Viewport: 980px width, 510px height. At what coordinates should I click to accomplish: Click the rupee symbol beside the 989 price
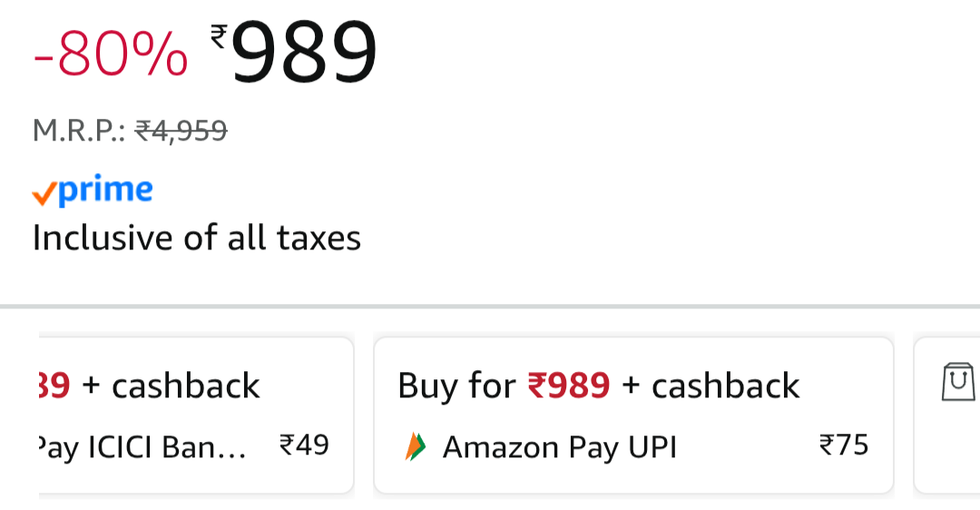coord(219,36)
